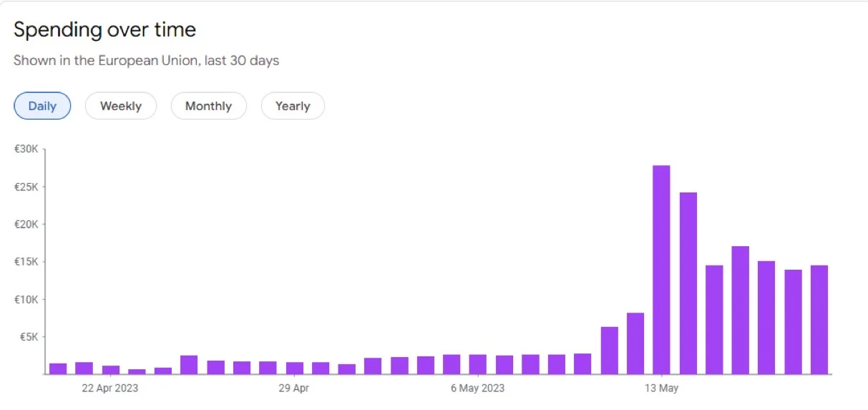Switch chart to Monthly view

[x=208, y=106]
